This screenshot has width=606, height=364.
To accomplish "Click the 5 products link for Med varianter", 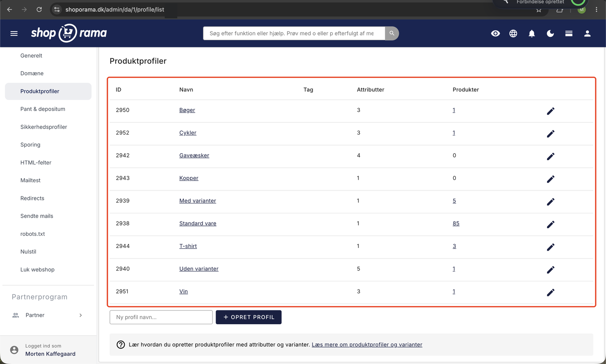I will [454, 201].
